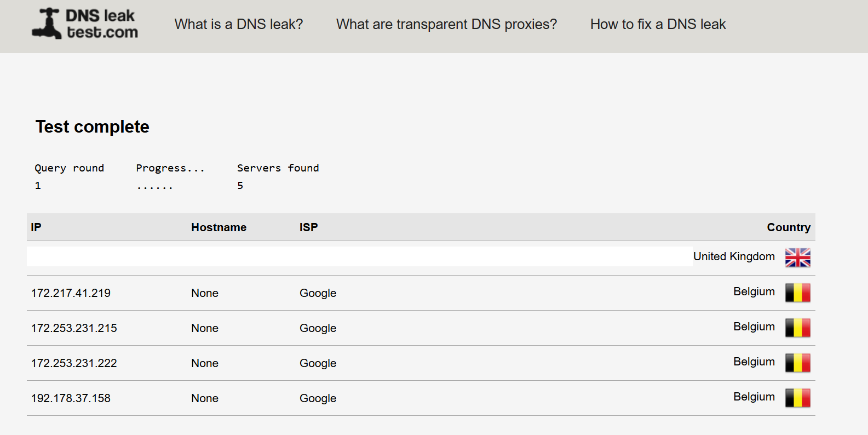Open 'How to fix a DNS leak'
Viewport: 868px width, 435px height.
[x=658, y=24]
